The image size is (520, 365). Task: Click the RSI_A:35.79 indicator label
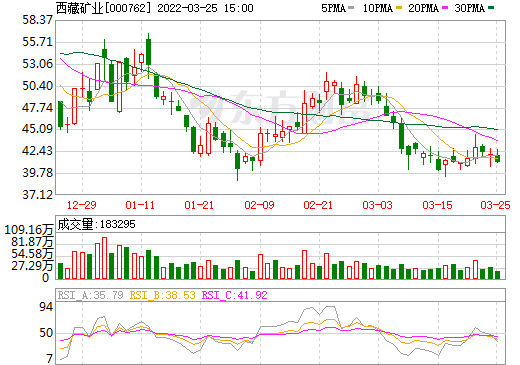[90, 295]
